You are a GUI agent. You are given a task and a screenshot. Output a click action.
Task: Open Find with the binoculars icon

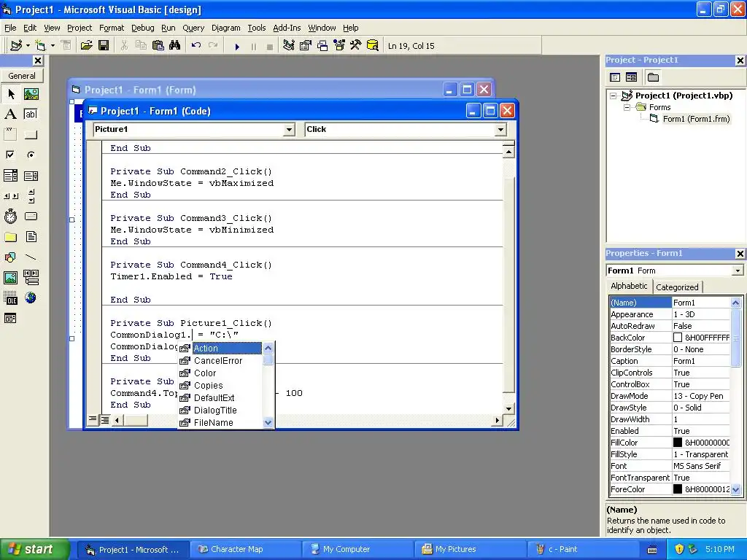coord(175,46)
